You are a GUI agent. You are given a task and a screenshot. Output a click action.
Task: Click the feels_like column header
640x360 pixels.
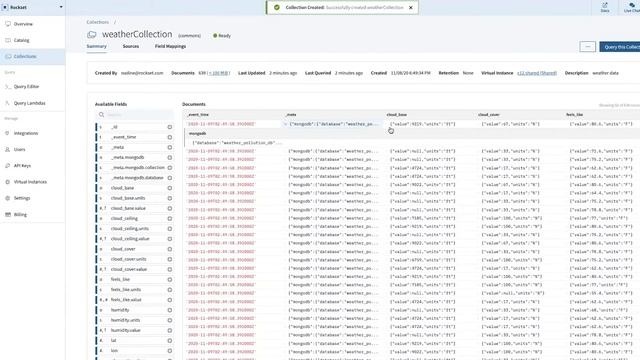click(575, 115)
